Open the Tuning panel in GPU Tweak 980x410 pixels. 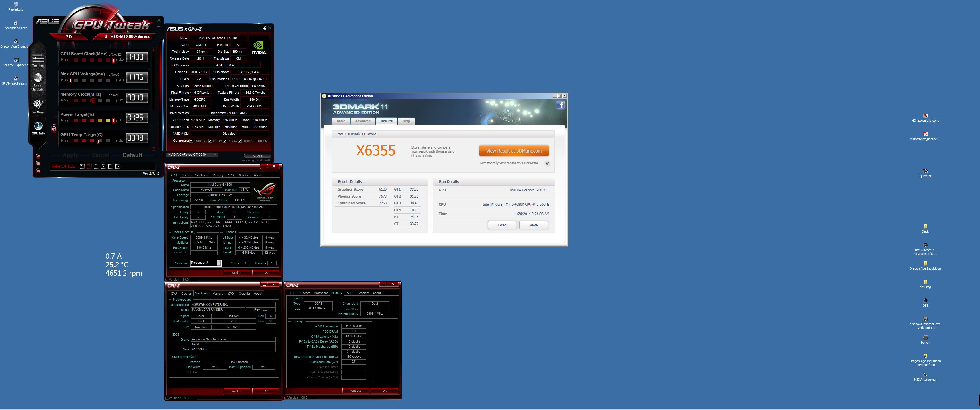click(x=38, y=60)
